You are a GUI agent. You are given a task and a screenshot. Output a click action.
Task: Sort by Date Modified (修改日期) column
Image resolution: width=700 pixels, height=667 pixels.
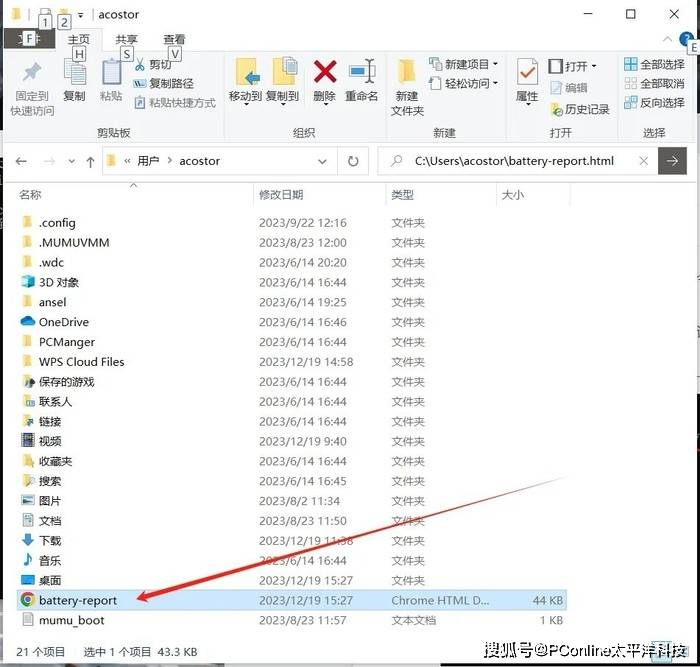[281, 195]
